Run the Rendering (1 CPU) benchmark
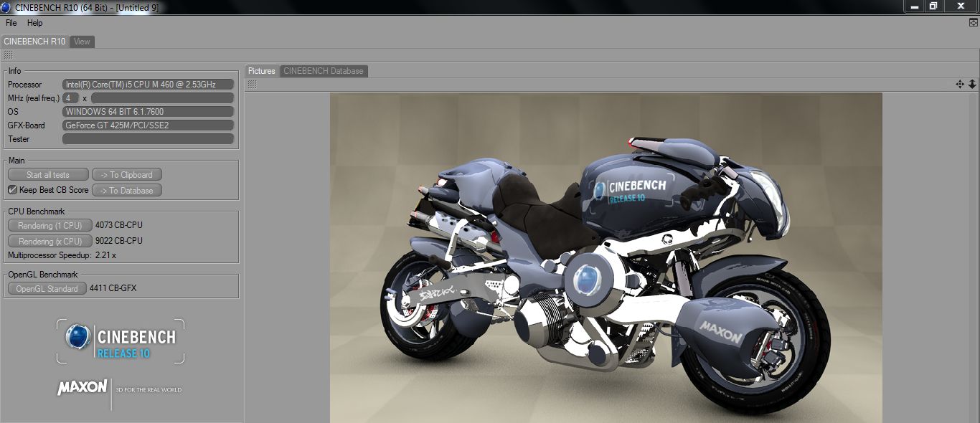980x423 pixels. (50, 225)
